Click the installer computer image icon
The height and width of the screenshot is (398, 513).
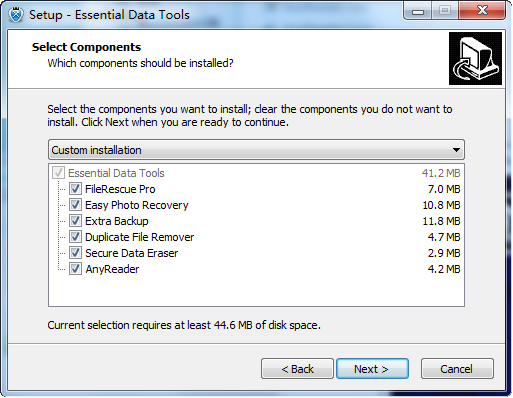(475, 58)
